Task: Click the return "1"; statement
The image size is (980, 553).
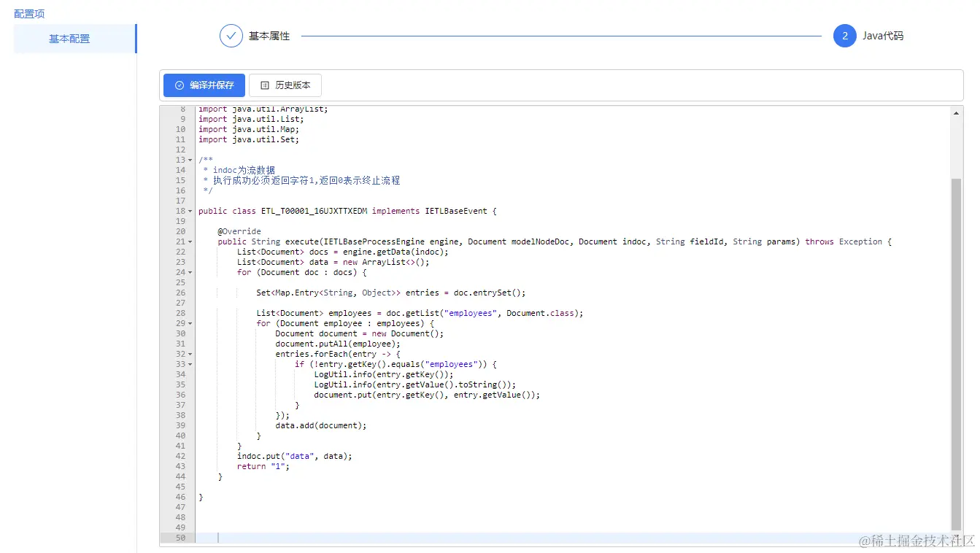Action: 263,466
